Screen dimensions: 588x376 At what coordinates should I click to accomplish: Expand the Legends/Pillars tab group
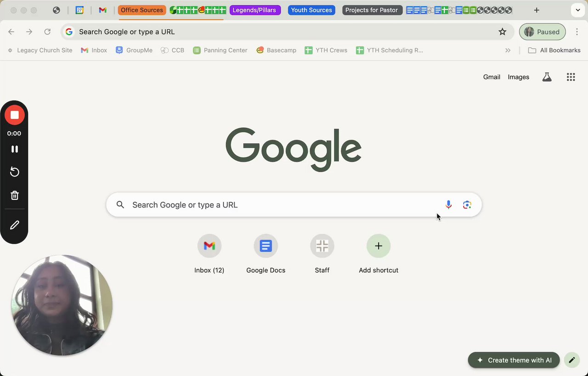254,10
